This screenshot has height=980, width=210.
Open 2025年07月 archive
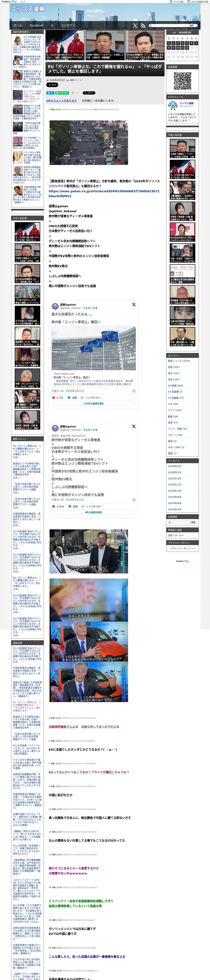(x=175, y=509)
